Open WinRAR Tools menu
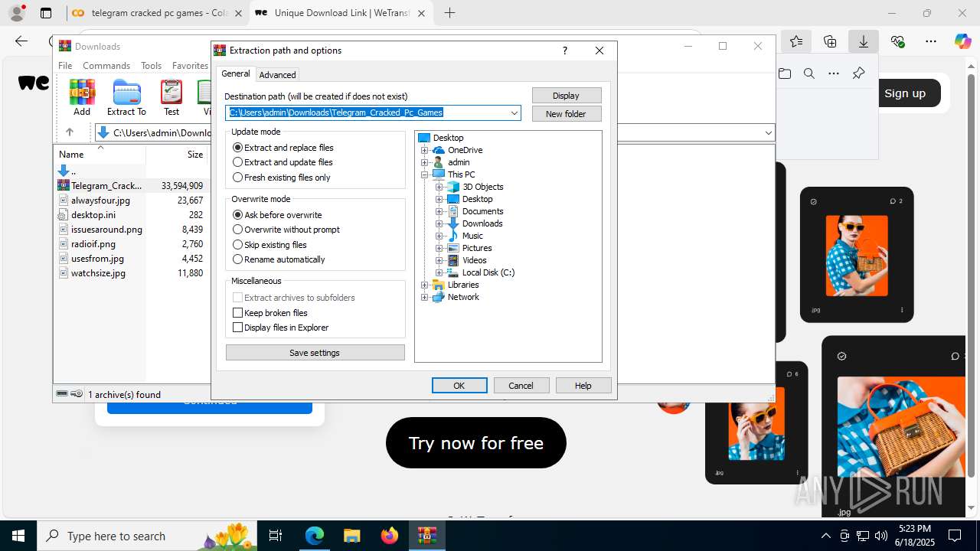This screenshot has height=551, width=980. point(152,66)
